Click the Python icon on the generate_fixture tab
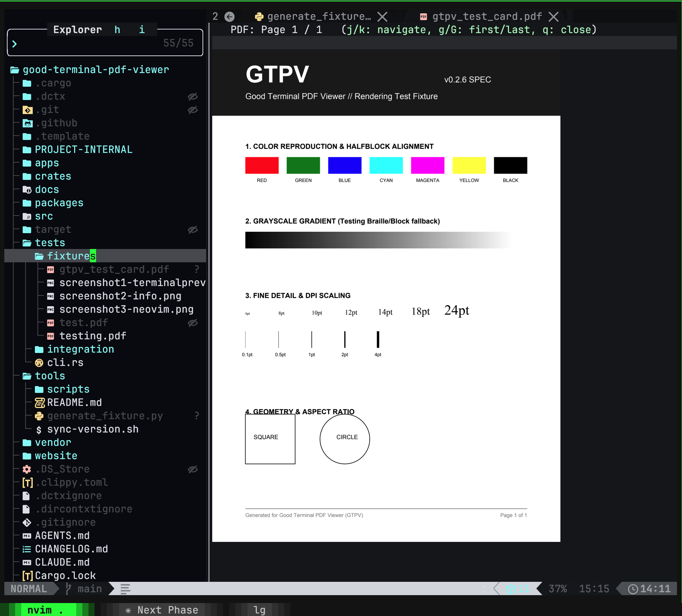The image size is (682, 616). pos(260,16)
